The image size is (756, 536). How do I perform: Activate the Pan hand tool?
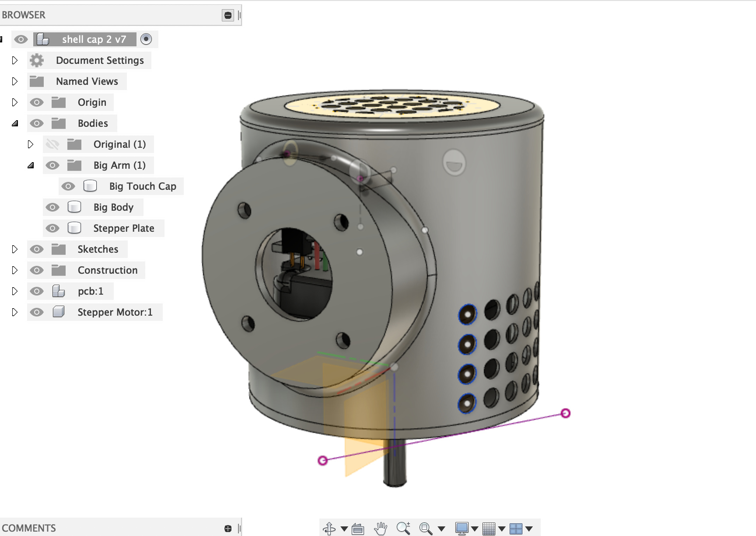pos(381,529)
